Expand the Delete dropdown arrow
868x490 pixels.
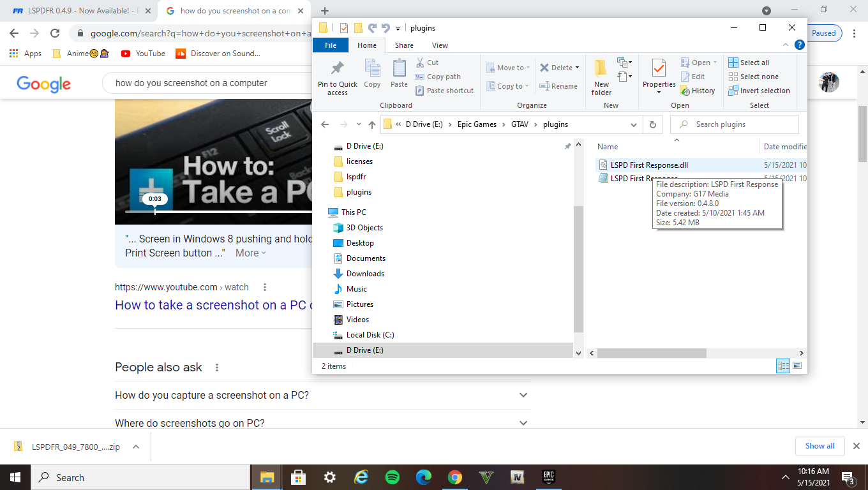[x=577, y=68]
